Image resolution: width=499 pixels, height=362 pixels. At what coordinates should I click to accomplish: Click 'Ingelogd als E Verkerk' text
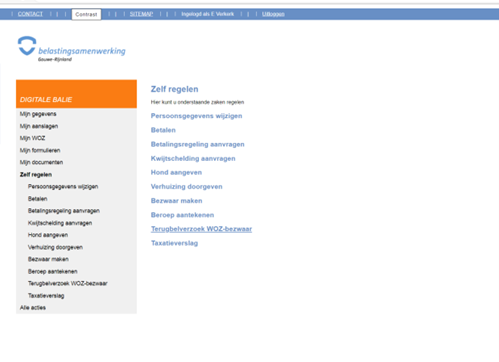(208, 14)
